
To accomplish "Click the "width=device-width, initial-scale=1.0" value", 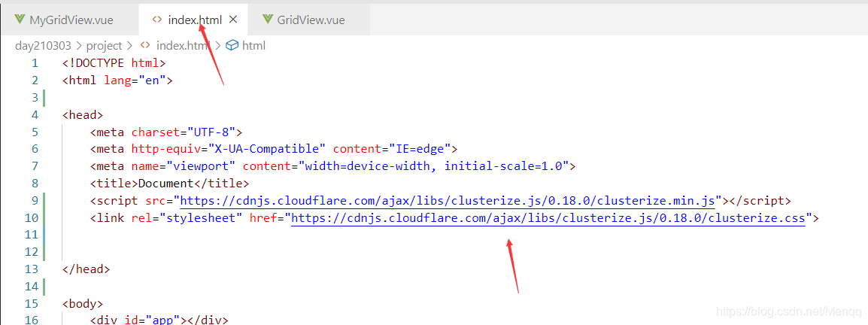I will click(436, 166).
